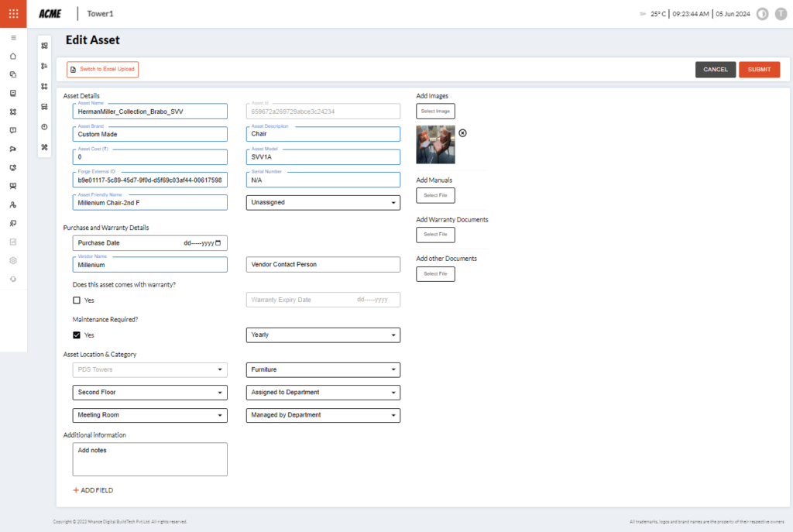Click the Vendor Contact Person input field

click(x=323, y=265)
